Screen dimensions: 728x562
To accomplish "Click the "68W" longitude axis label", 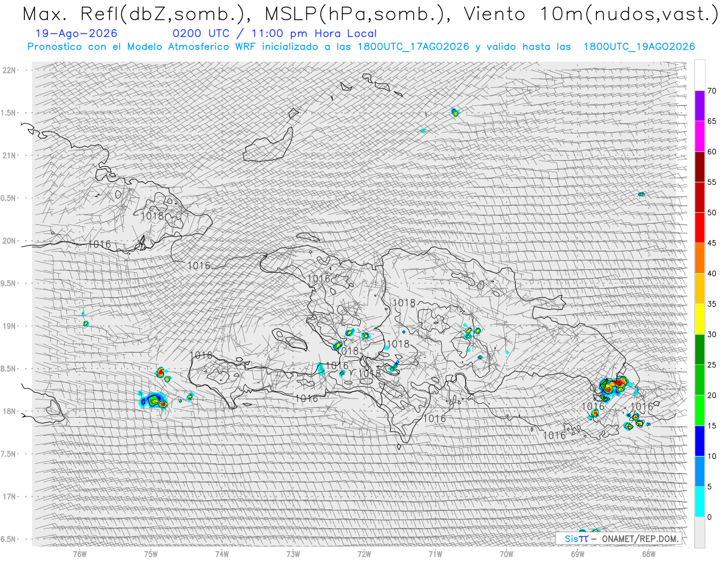I will [x=649, y=554].
